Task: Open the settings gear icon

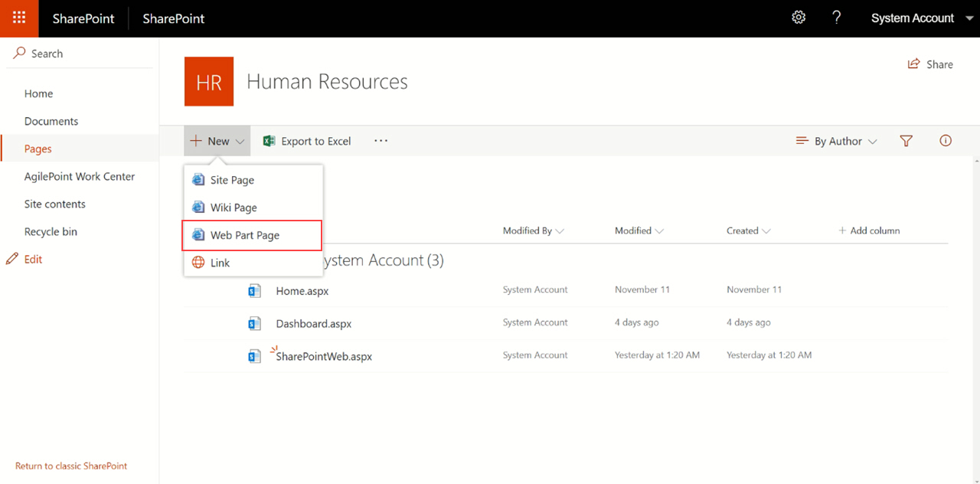Action: (x=799, y=18)
